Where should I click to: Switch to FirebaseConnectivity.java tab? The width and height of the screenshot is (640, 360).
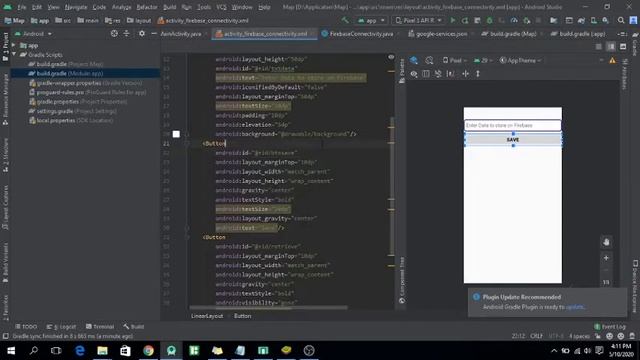coord(361,34)
